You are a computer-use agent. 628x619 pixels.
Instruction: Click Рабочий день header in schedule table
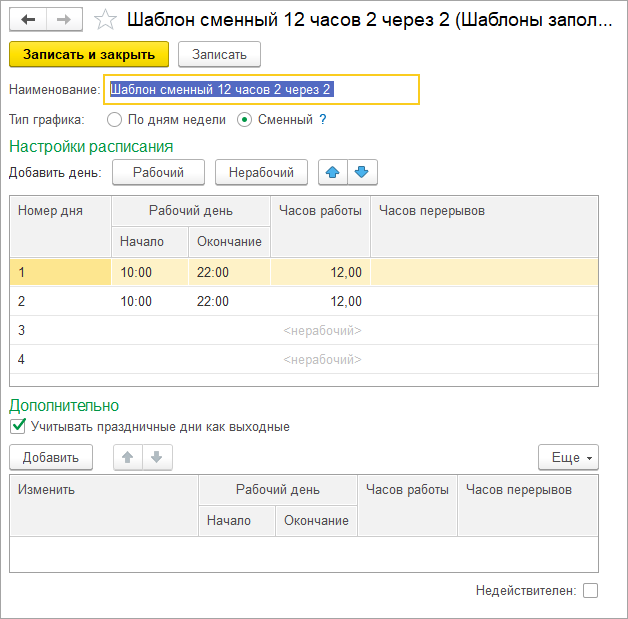(191, 211)
